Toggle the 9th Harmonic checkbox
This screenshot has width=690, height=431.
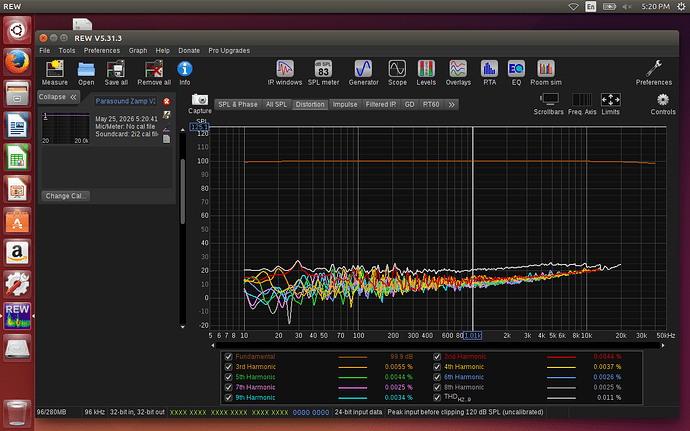tap(228, 398)
